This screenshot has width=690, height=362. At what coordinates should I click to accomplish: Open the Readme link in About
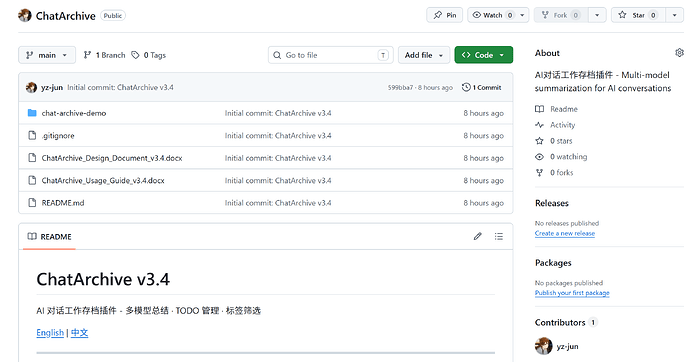pos(563,109)
